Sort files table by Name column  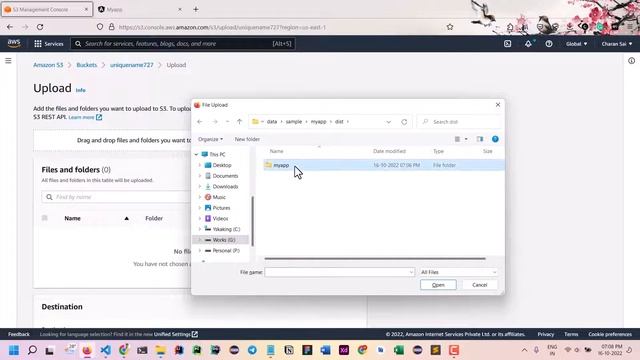[x=72, y=218]
